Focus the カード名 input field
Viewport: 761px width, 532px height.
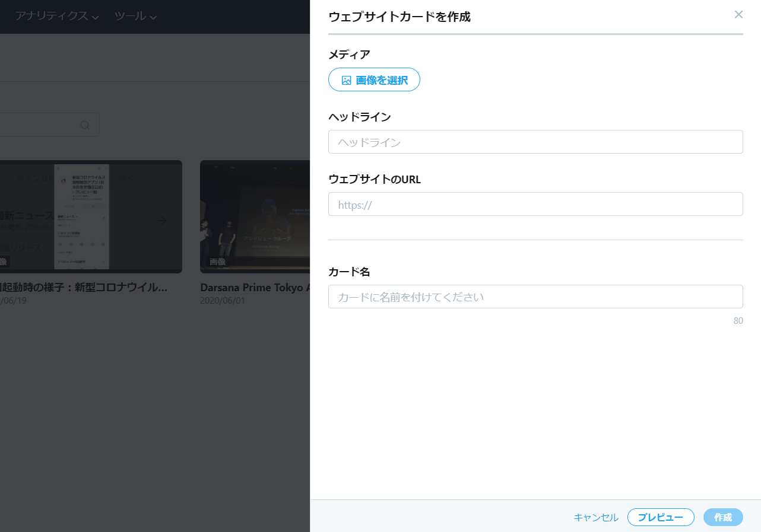click(x=535, y=297)
